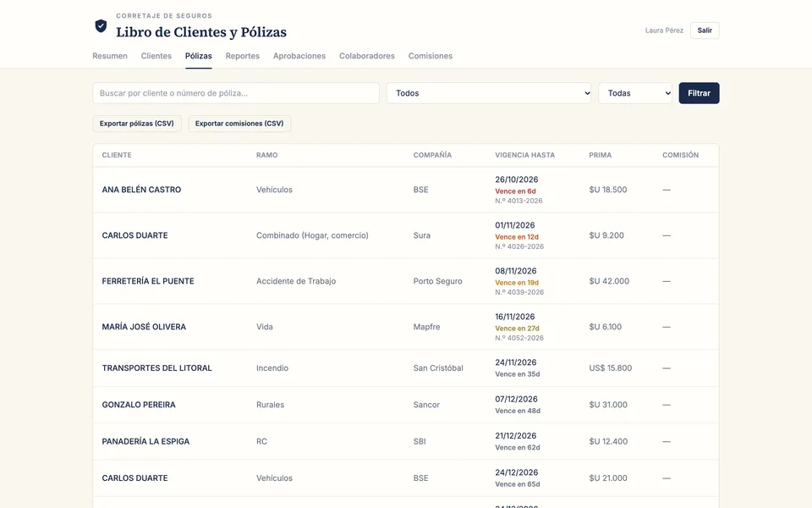The width and height of the screenshot is (812, 508).
Task: Click the 'Vence en 19d' label
Action: [x=517, y=283]
